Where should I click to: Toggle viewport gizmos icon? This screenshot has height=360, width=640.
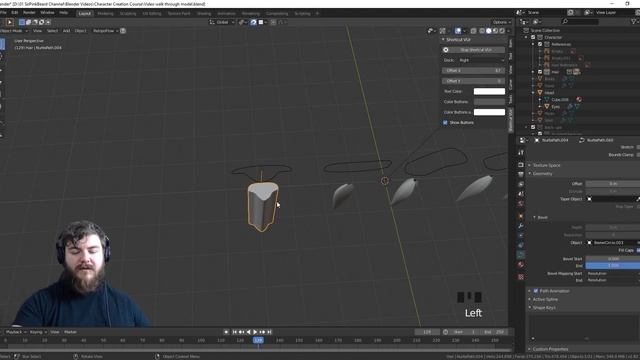(443, 31)
